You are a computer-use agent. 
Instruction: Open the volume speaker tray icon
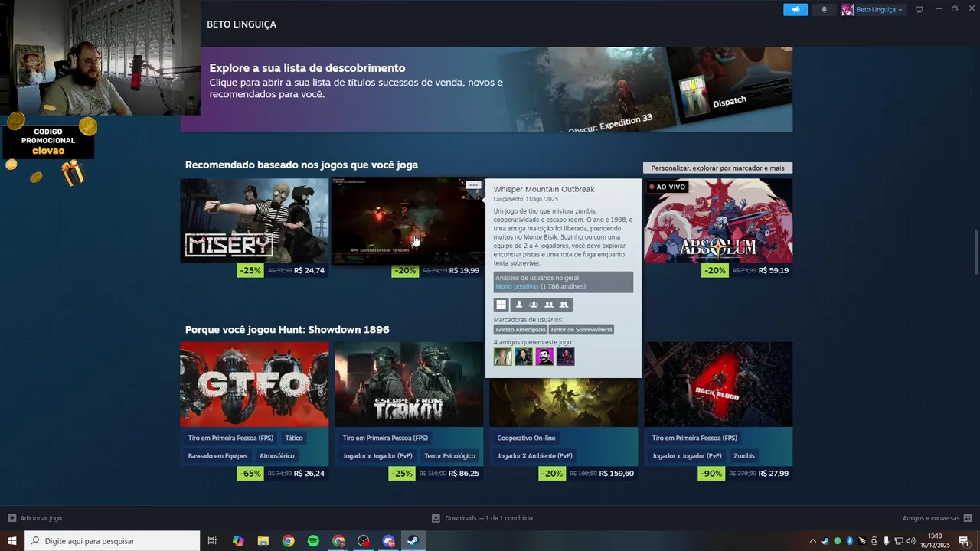[x=910, y=541]
